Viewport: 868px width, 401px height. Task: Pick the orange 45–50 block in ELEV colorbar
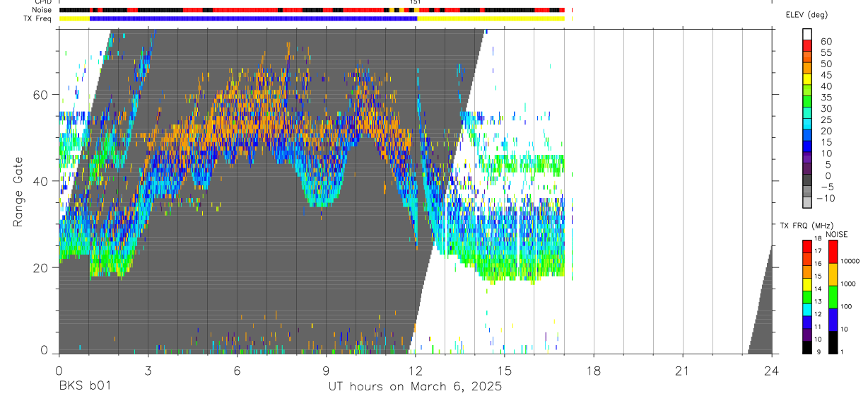click(x=807, y=69)
